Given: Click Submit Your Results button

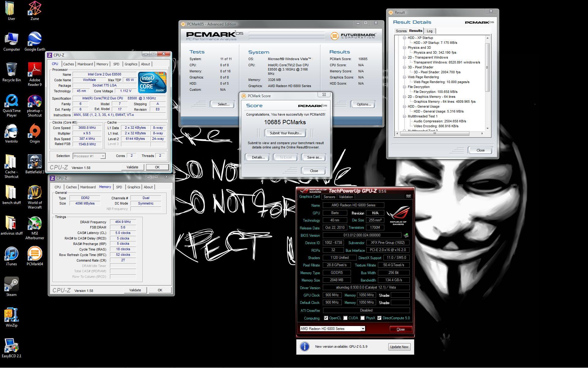Looking at the screenshot, I should coord(285,133).
